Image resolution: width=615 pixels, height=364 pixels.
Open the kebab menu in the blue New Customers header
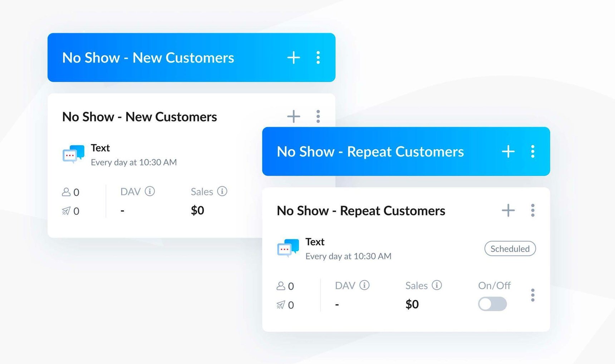click(318, 58)
